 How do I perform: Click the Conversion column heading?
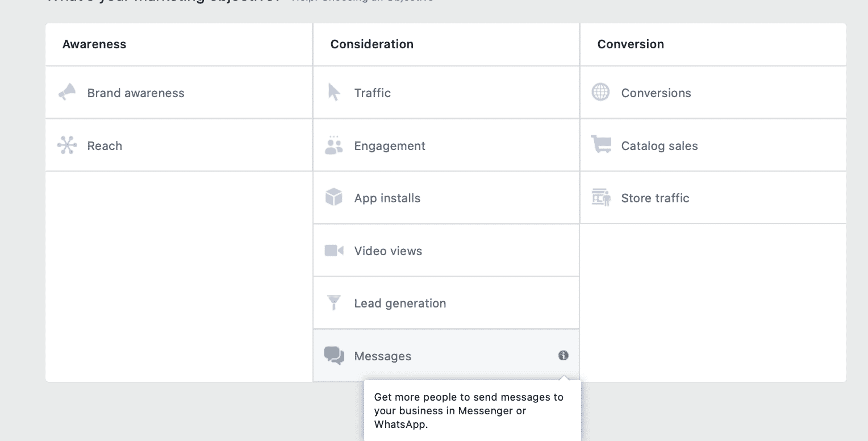click(x=631, y=44)
